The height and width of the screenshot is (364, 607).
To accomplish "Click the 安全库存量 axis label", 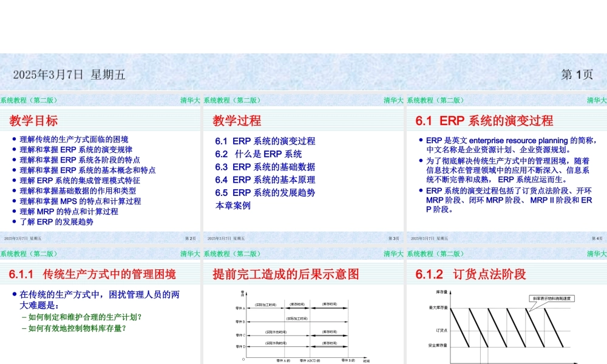I will click(x=438, y=345).
